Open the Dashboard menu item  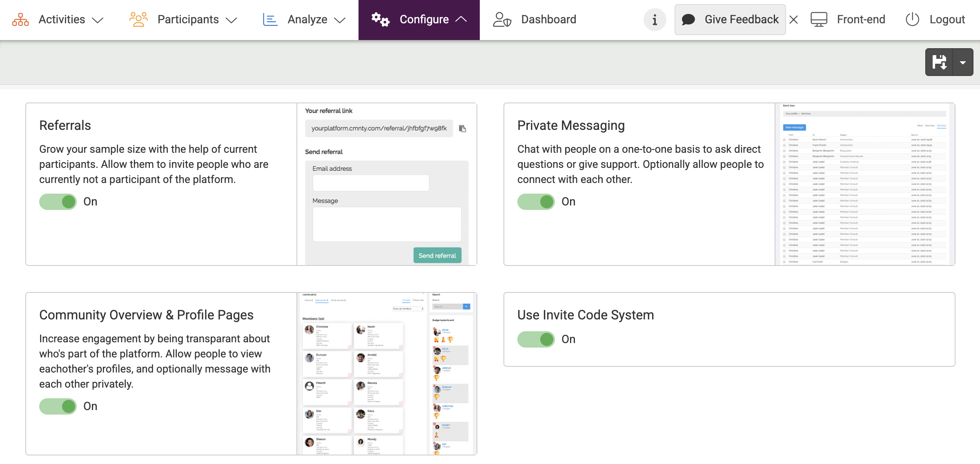[x=535, y=20]
